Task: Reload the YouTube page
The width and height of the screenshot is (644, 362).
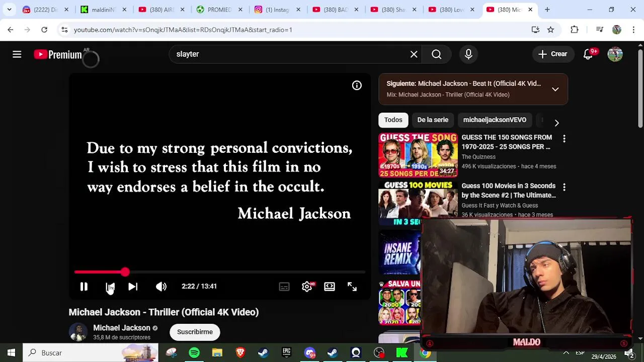Action: (44, 30)
